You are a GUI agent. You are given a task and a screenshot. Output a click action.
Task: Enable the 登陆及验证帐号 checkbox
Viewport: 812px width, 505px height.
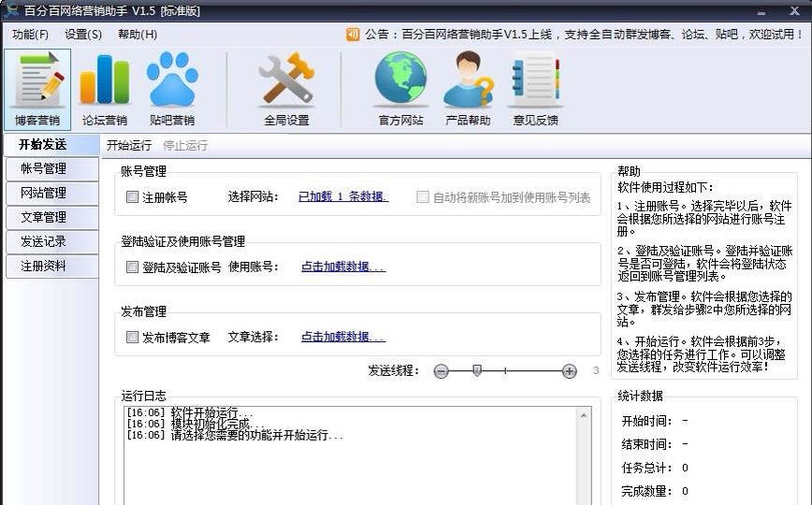(x=132, y=267)
